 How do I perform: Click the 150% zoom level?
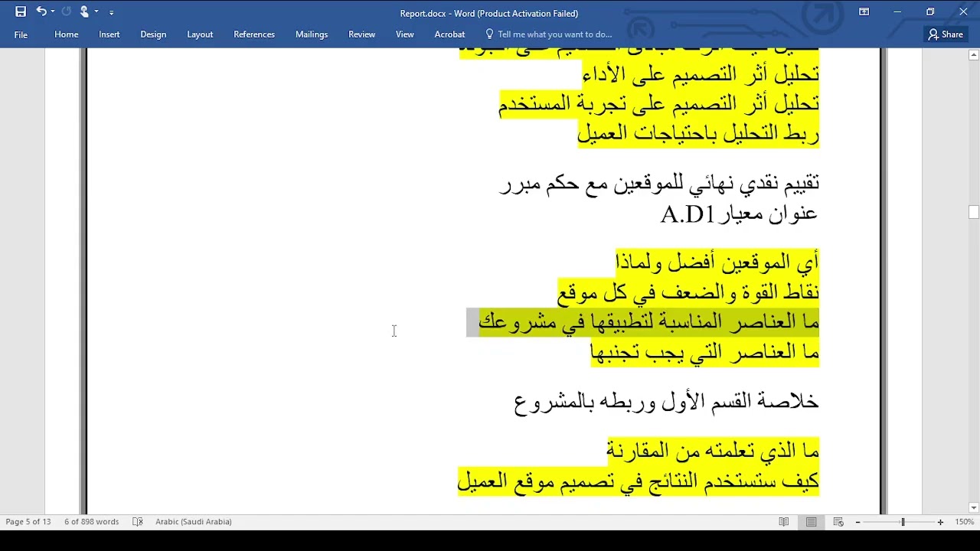pyautogui.click(x=964, y=522)
